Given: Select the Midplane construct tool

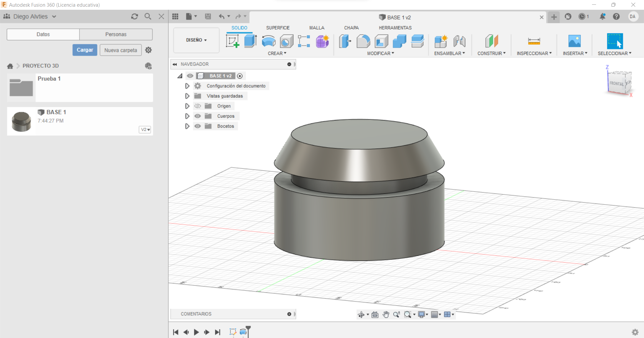Looking at the screenshot, I should pos(491,41).
